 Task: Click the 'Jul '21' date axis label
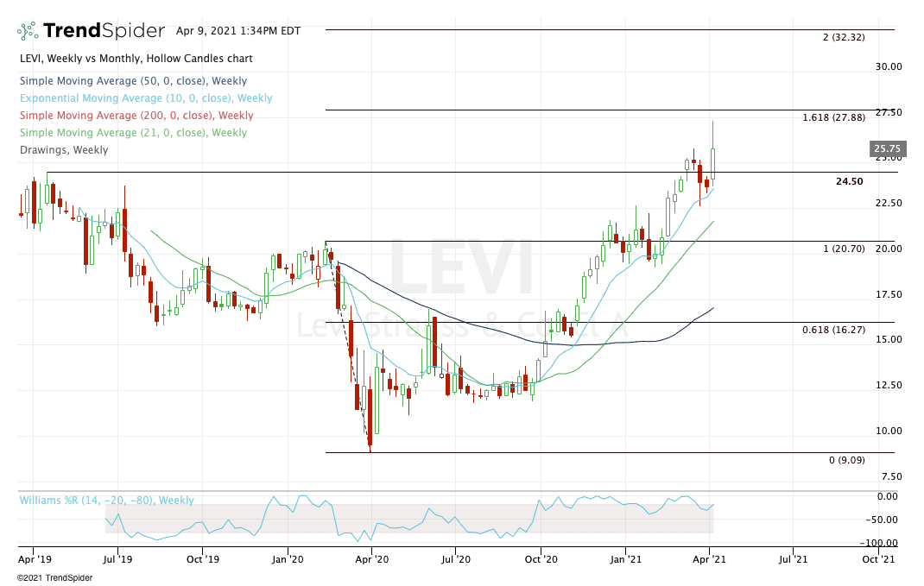tap(794, 559)
